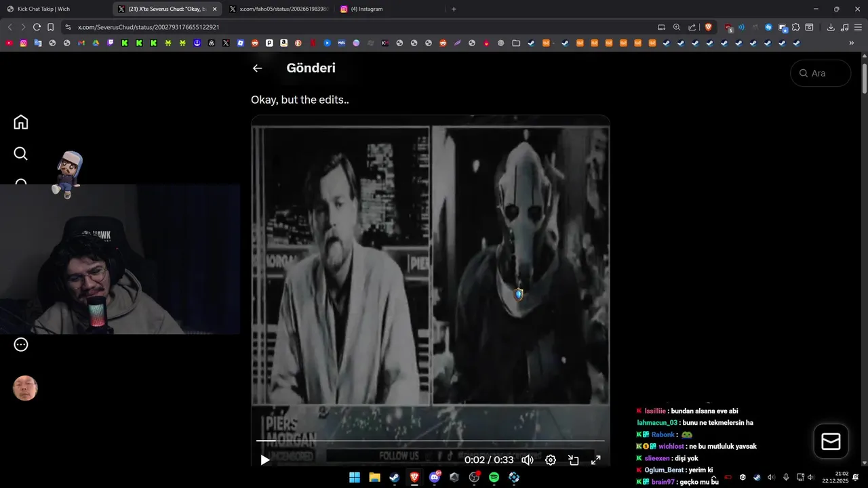Open OBS Studio from the taskbar

[x=474, y=477]
